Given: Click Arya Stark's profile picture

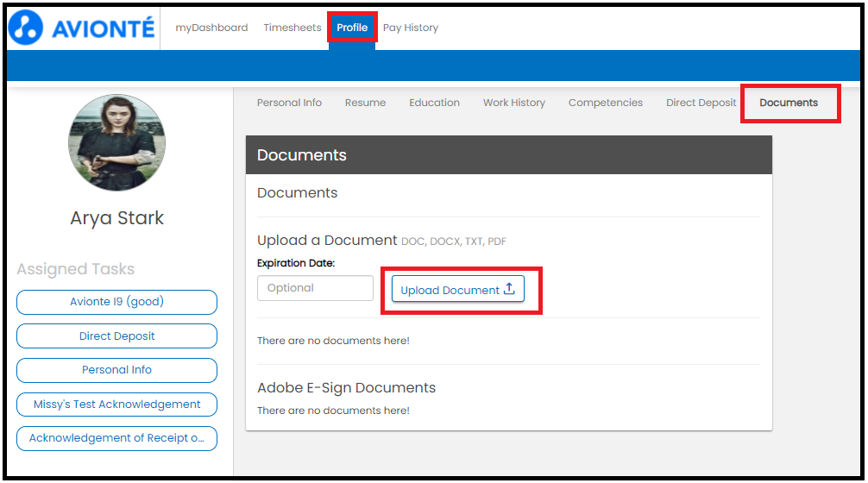Looking at the screenshot, I should coord(116,142).
